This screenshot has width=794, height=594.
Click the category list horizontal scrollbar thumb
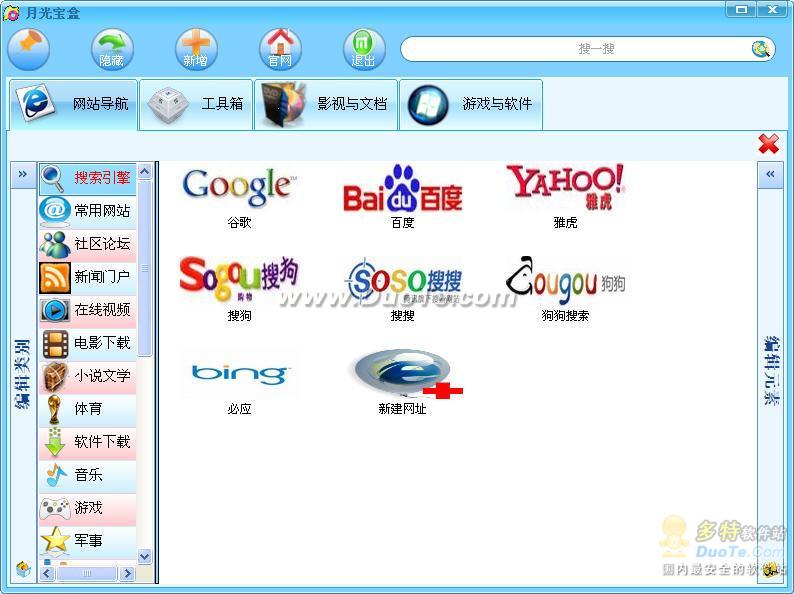pyautogui.click(x=87, y=573)
